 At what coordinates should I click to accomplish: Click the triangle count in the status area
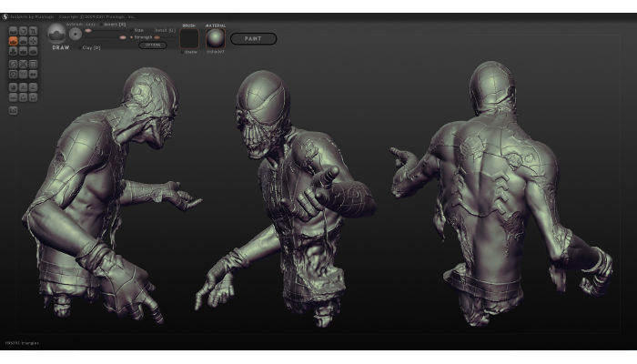point(22,343)
